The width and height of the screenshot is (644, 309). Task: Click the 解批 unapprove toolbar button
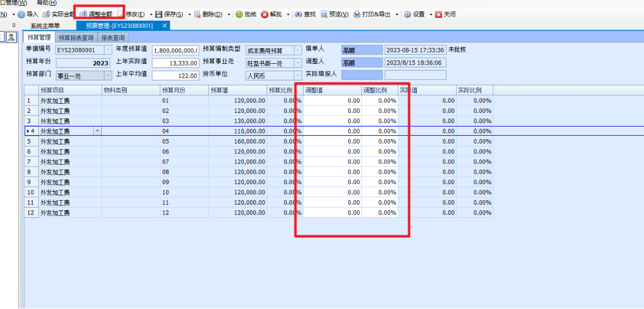272,14
